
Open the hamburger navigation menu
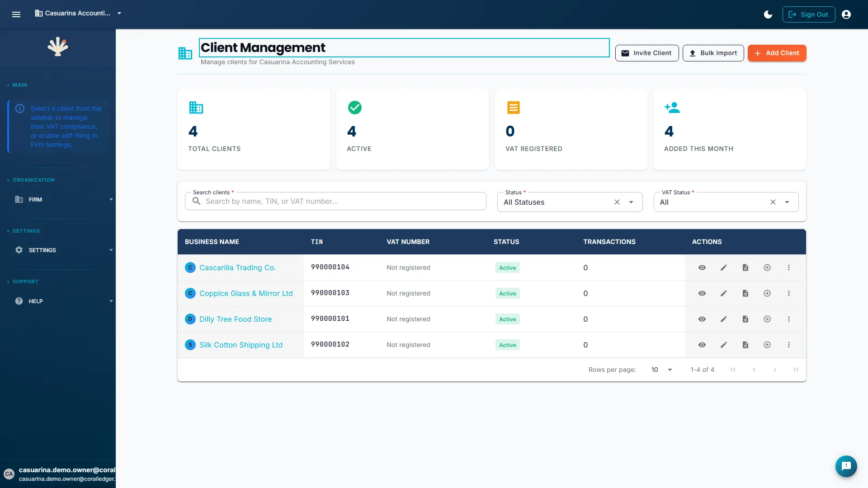click(x=16, y=14)
